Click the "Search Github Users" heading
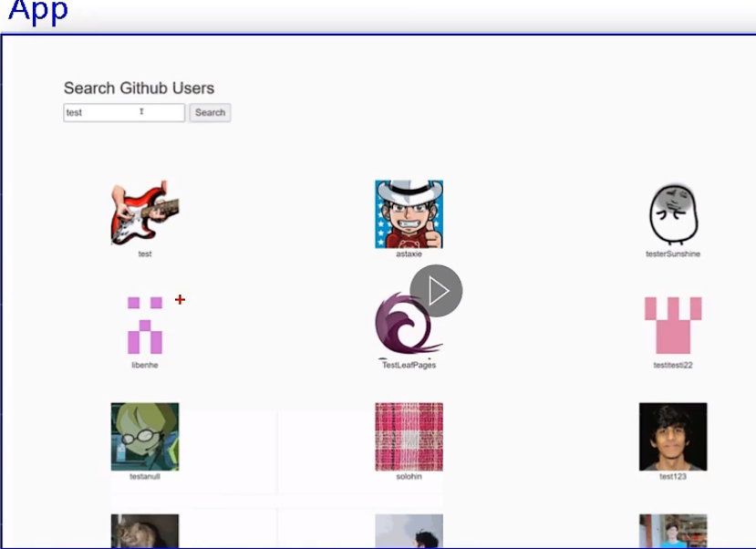The width and height of the screenshot is (756, 549). tap(139, 88)
